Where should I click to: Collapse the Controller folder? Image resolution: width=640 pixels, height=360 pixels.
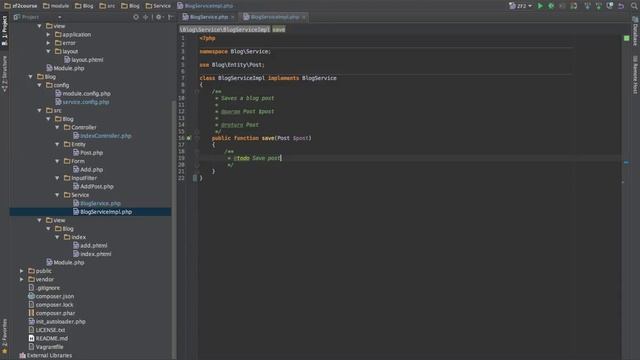[57, 127]
